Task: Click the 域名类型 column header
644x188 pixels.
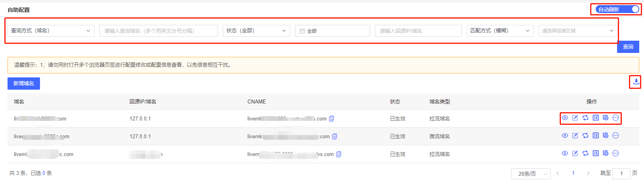Action: coord(440,102)
